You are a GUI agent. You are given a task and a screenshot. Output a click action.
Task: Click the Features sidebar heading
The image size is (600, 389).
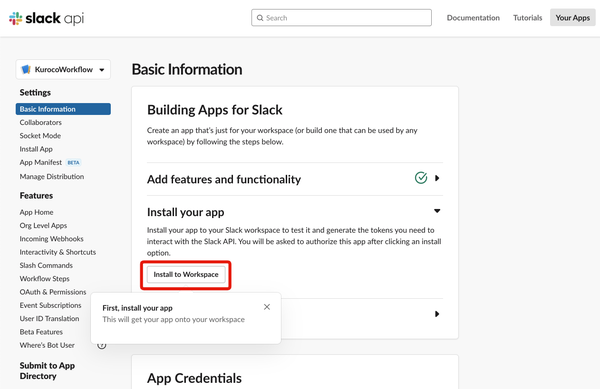pyautogui.click(x=36, y=195)
